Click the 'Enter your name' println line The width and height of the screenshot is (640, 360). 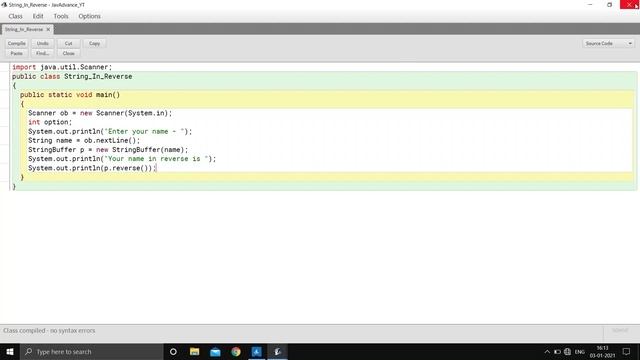point(110,131)
